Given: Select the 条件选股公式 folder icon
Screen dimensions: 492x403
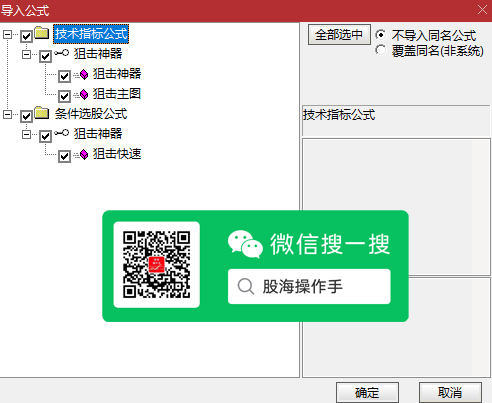Looking at the screenshot, I should click(42, 113).
